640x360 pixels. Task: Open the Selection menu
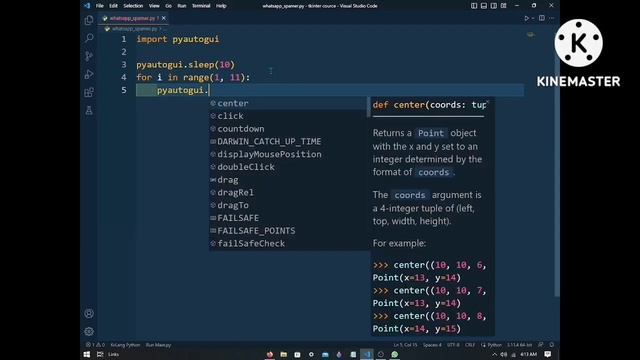point(133,6)
